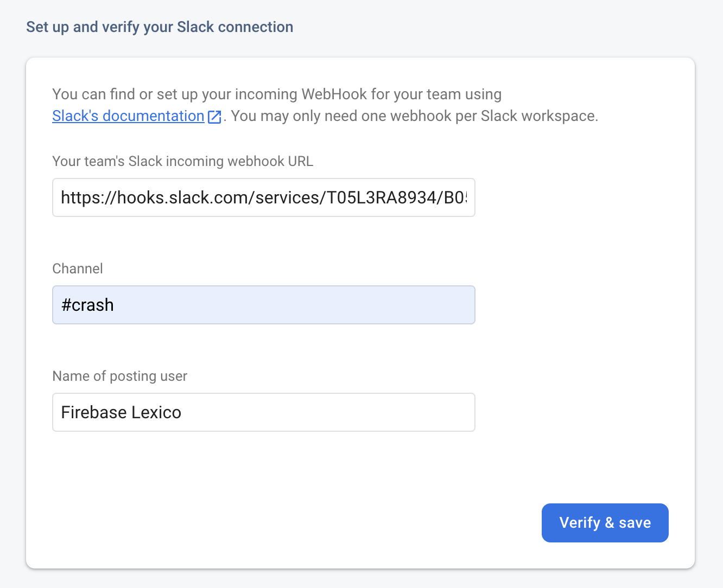723x588 pixels.
Task: Click the "You can find or set up" description line
Action: point(276,94)
